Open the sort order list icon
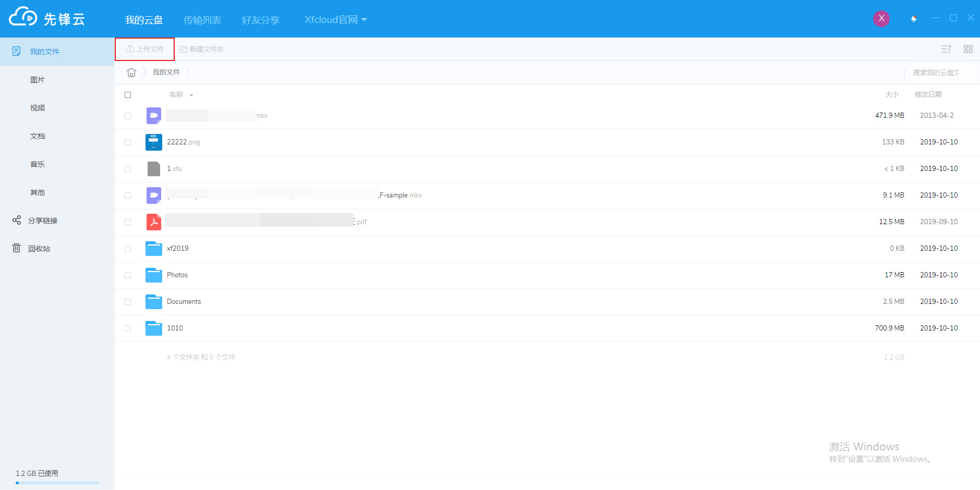Viewport: 980px width, 490px height. point(946,49)
